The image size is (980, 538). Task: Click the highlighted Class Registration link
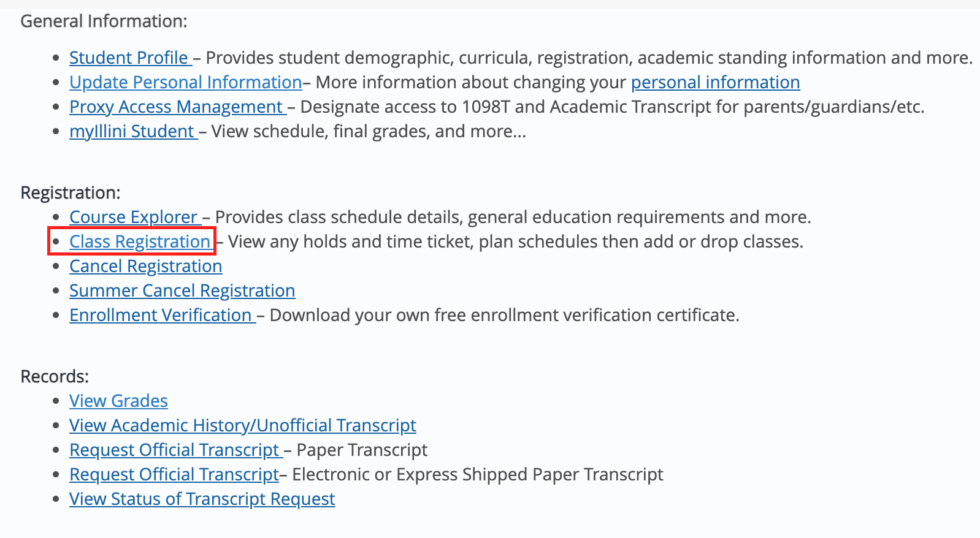coord(140,241)
